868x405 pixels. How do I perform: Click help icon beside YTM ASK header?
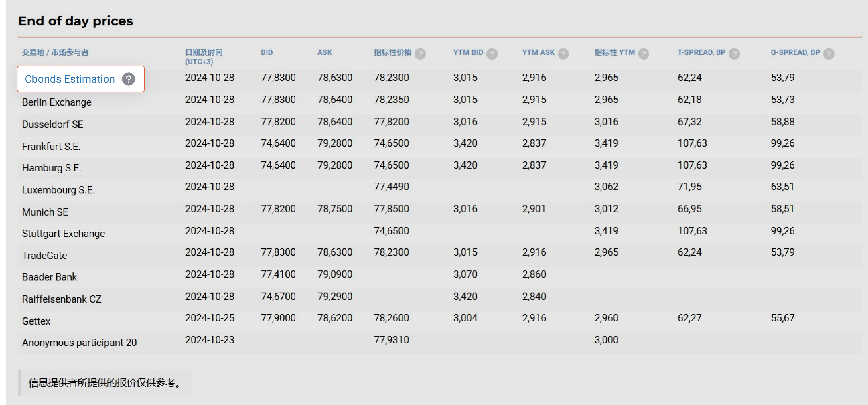coord(563,54)
